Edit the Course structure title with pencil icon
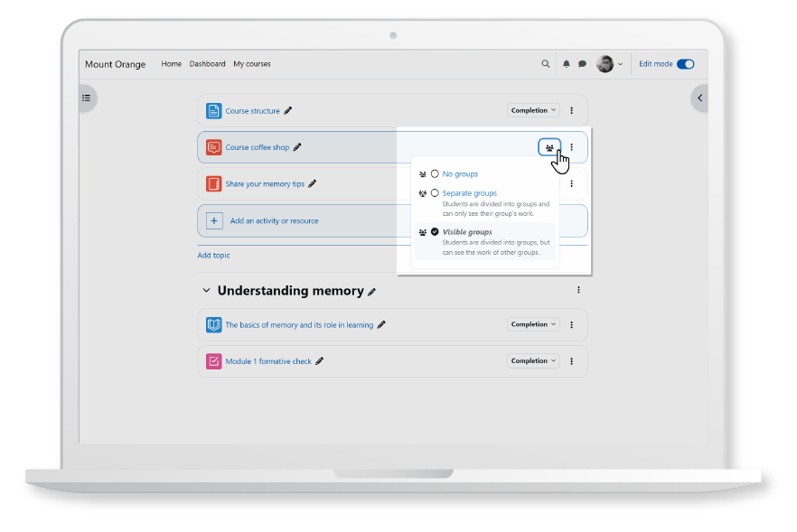The height and width of the screenshot is (532, 797). (288, 111)
